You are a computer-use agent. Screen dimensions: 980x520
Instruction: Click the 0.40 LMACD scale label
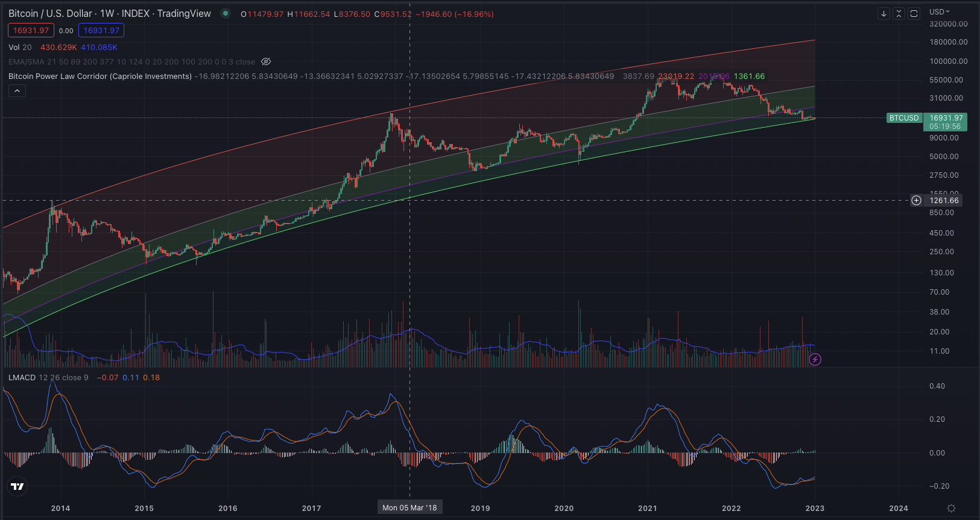point(937,386)
